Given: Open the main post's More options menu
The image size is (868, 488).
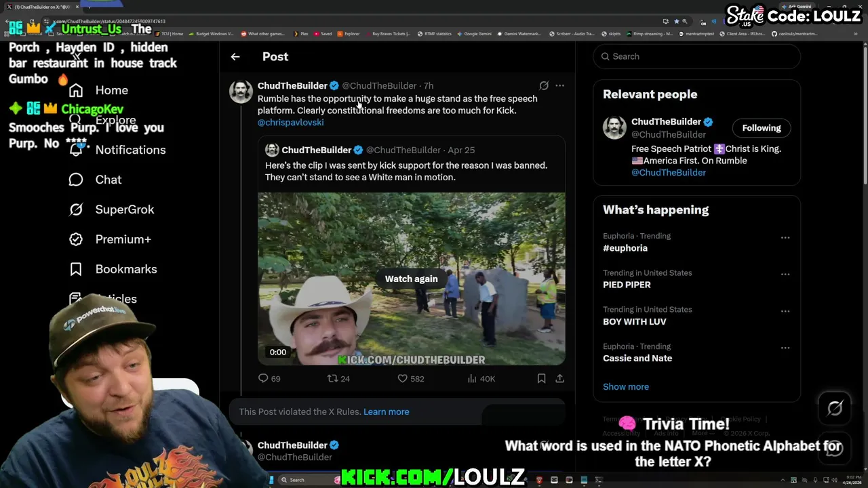Looking at the screenshot, I should 559,85.
